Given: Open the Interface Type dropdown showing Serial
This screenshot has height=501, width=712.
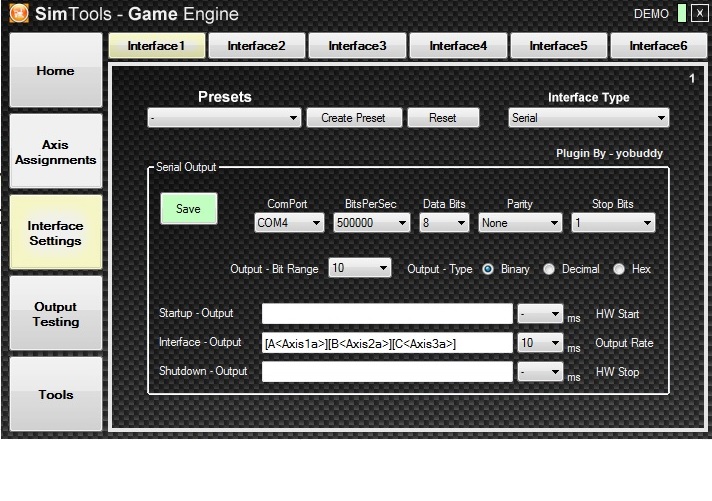Looking at the screenshot, I should click(588, 118).
